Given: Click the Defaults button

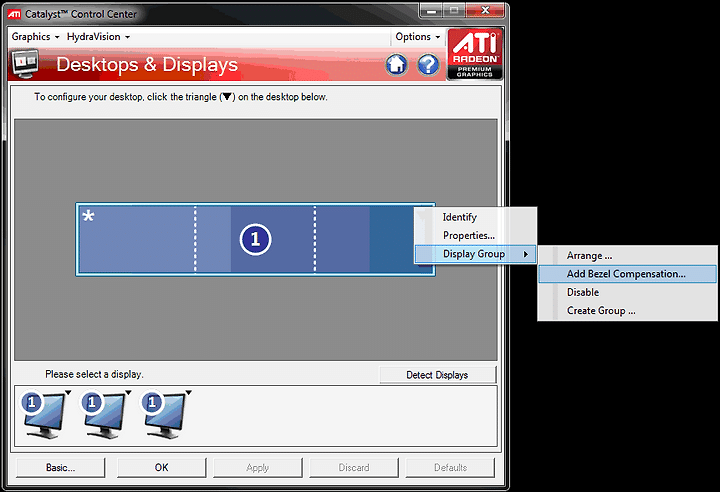Looking at the screenshot, I should [x=450, y=468].
